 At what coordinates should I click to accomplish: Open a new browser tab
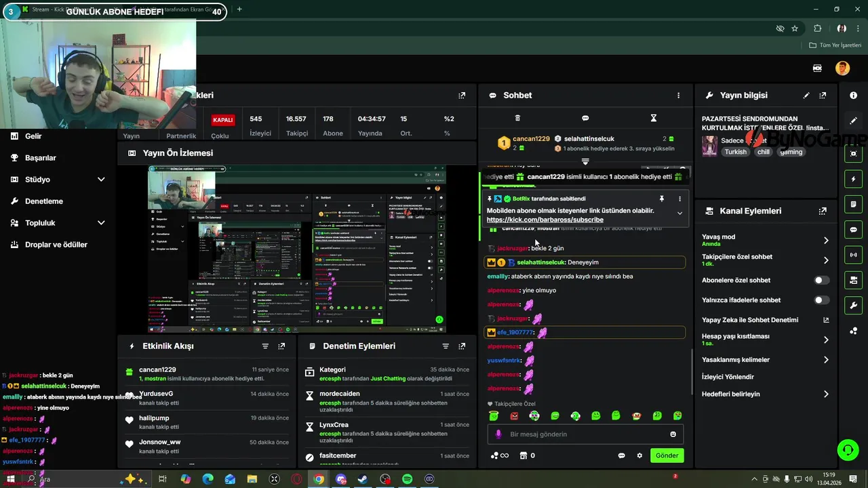coord(239,9)
